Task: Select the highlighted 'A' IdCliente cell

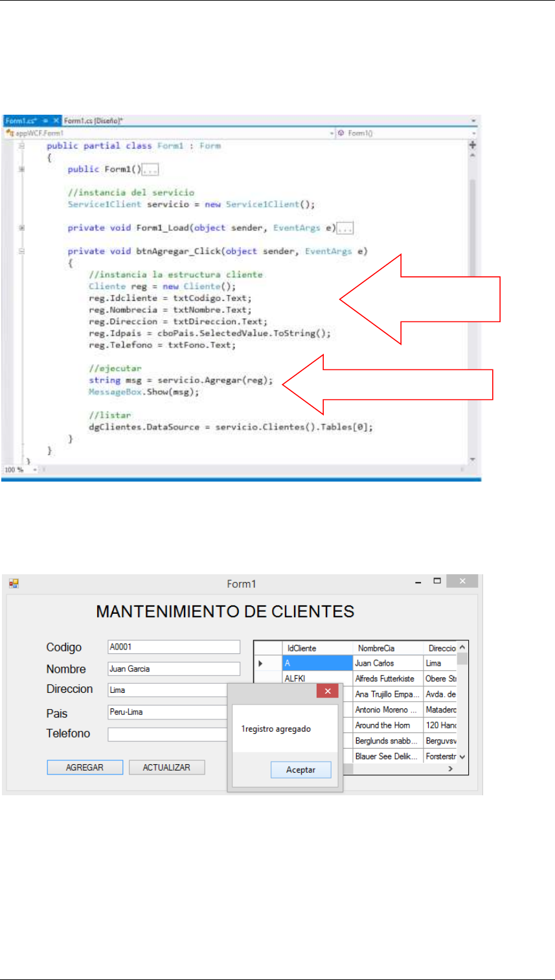Action: click(317, 663)
